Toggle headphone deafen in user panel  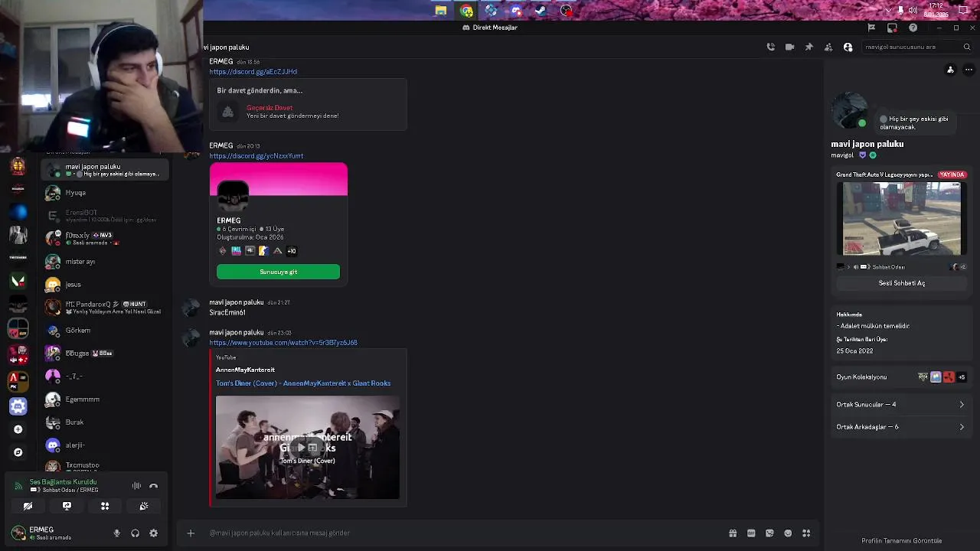[x=135, y=533]
